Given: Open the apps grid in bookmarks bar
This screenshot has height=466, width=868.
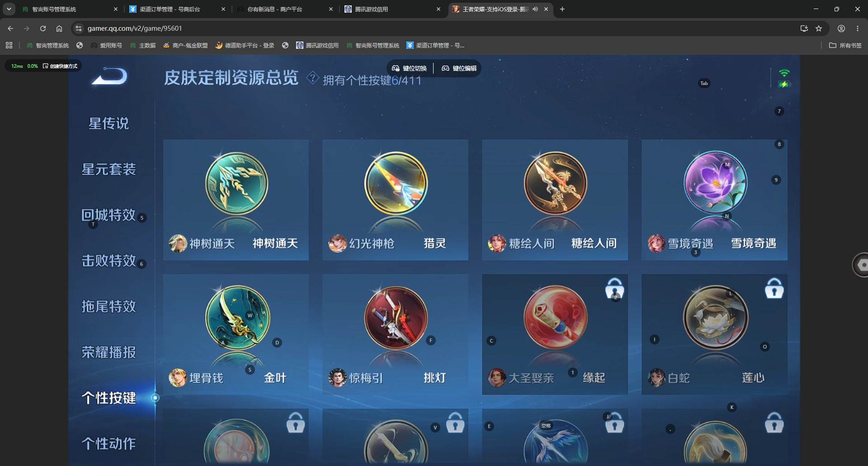Looking at the screenshot, I should coord(9,45).
